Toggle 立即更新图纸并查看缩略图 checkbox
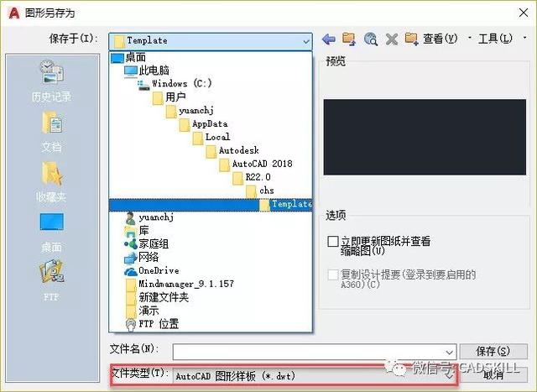The width and height of the screenshot is (537, 392). coord(333,241)
